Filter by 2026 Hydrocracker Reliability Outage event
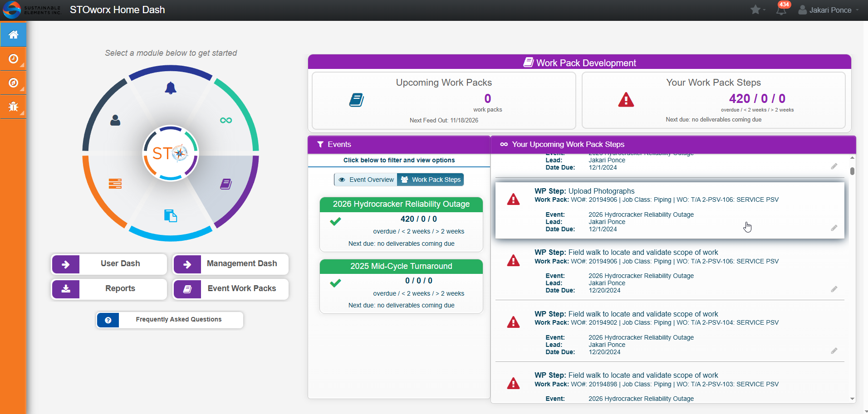The width and height of the screenshot is (868, 414). (x=401, y=224)
